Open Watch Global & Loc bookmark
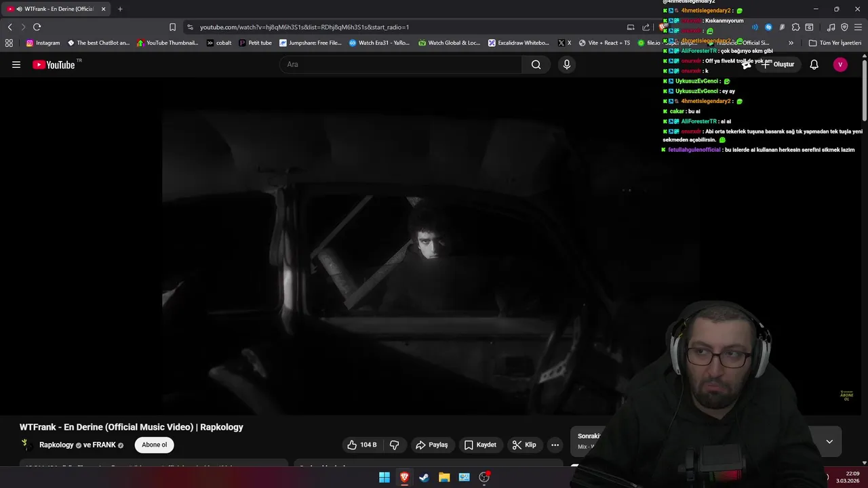 [x=449, y=43]
